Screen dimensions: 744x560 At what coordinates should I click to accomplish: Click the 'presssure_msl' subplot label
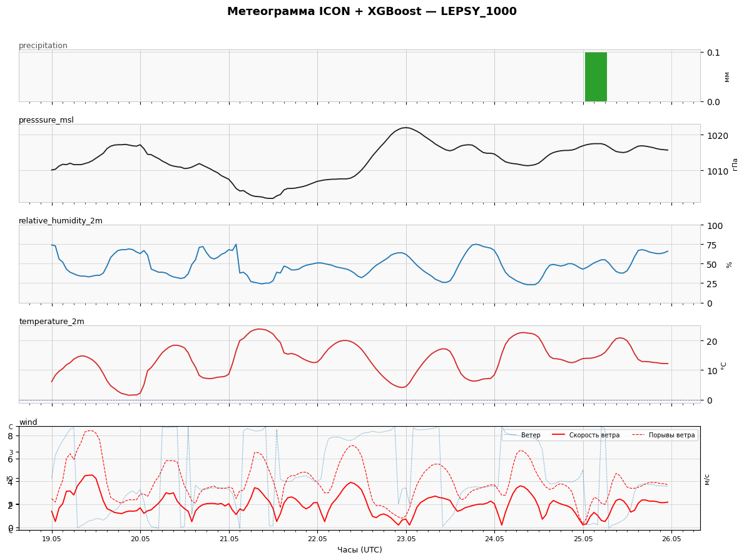(x=46, y=120)
